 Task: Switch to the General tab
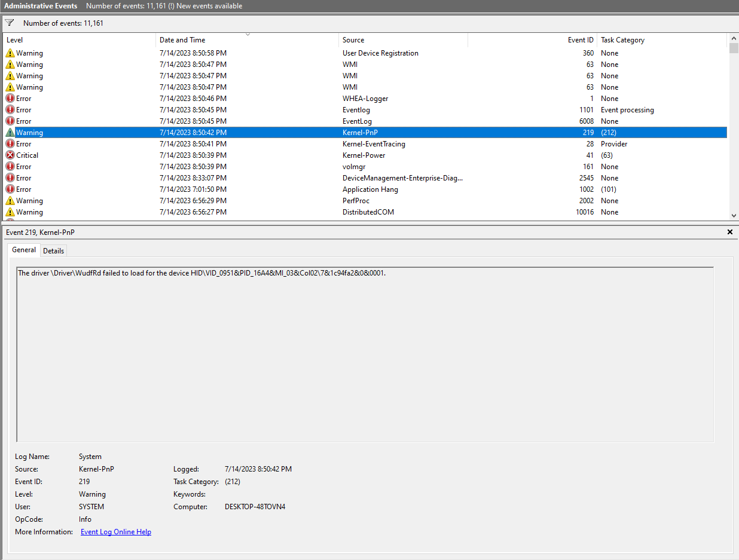(x=23, y=250)
